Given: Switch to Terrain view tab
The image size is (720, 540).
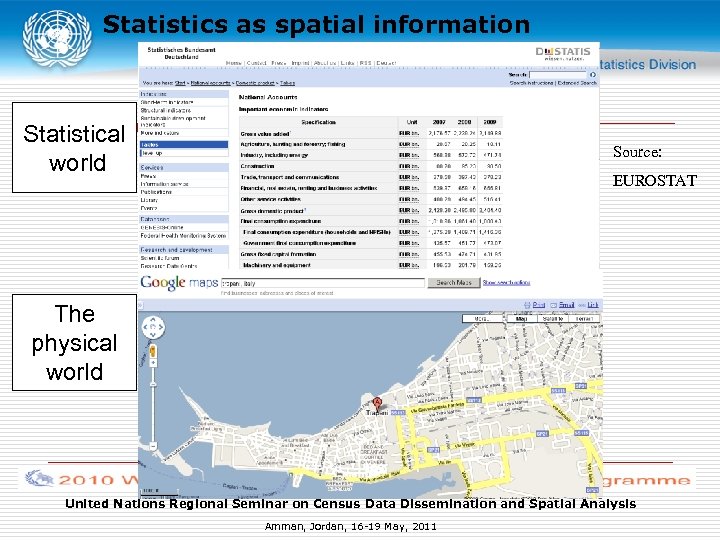Looking at the screenshot, I should coord(584,318).
